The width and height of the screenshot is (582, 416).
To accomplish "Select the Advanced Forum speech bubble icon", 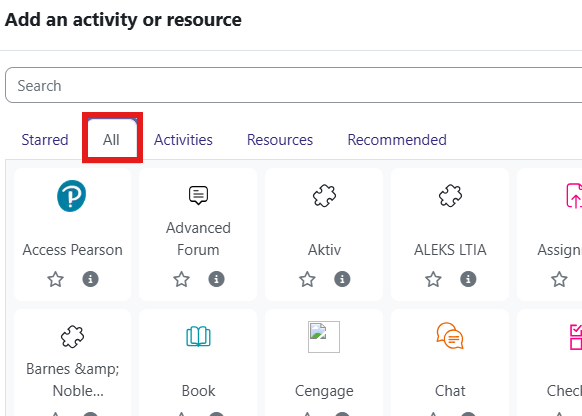I will 198,195.
